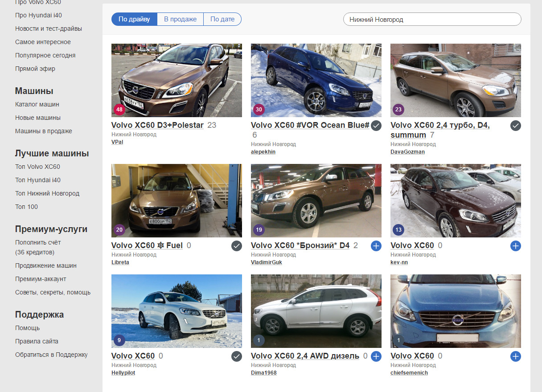542x392 pixels.
Task: Open Топ Нижний Новгород ranking
Action: (x=47, y=193)
